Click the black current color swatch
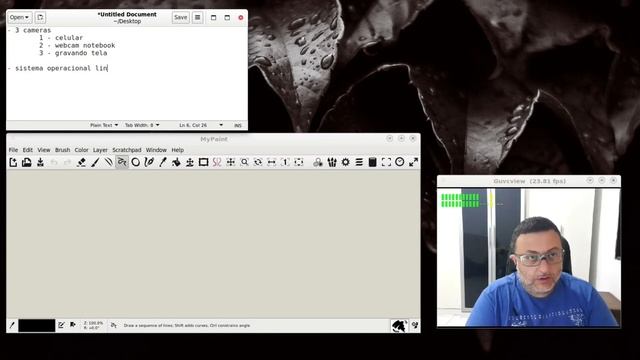 pos(37,325)
